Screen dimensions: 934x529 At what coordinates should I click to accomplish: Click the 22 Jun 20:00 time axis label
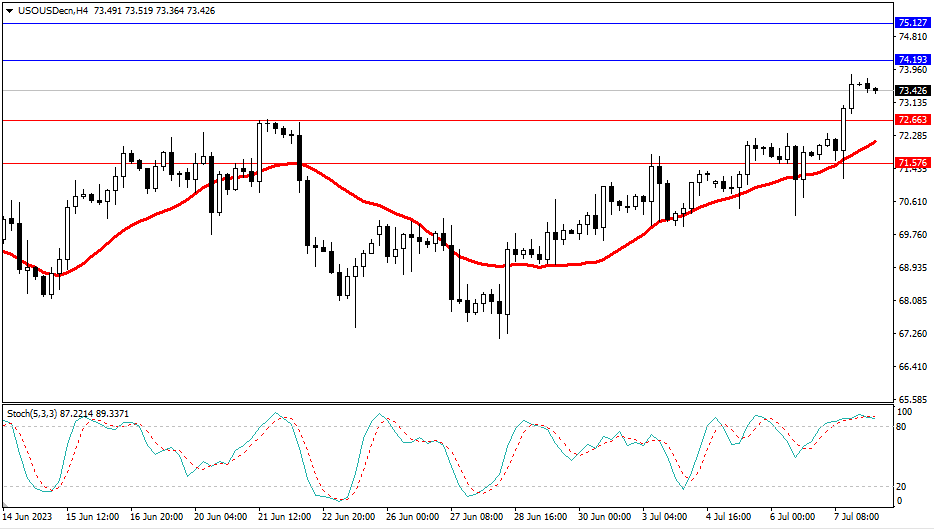point(350,518)
